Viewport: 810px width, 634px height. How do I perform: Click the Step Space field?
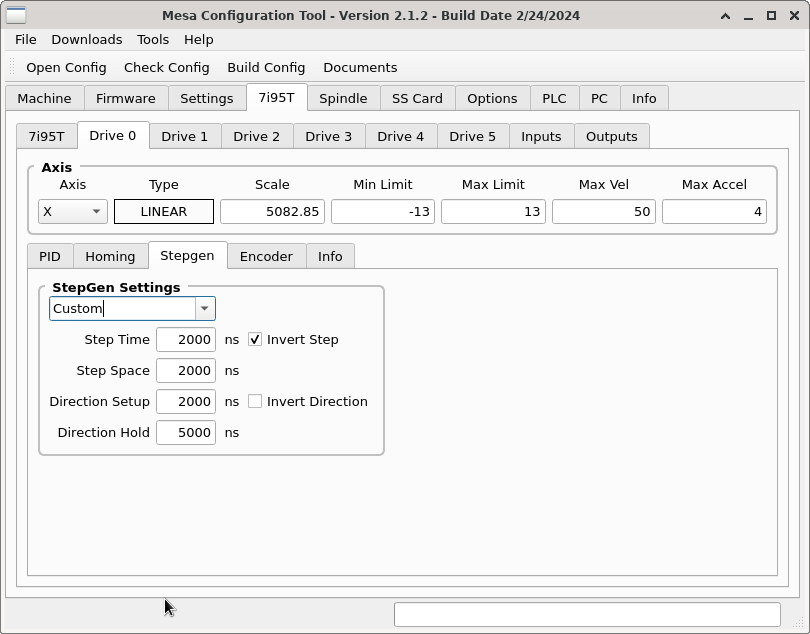(186, 370)
